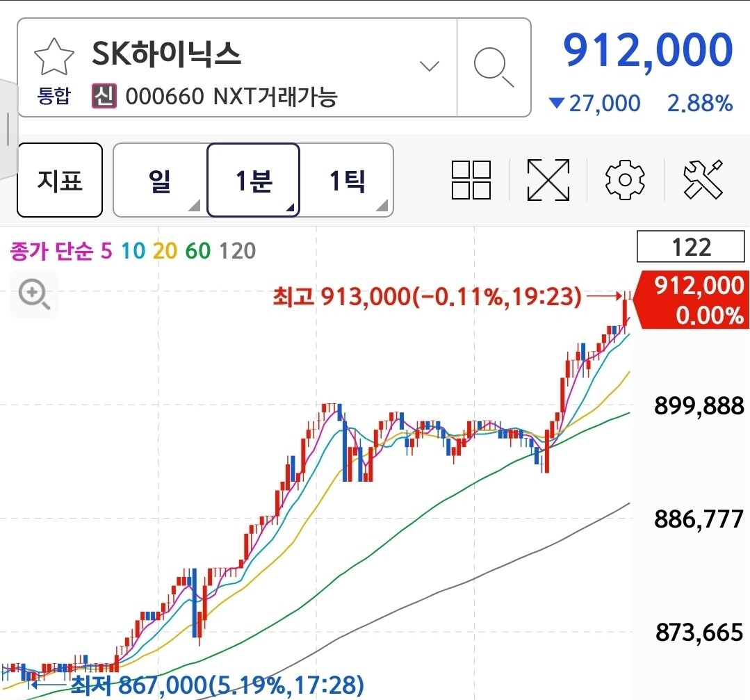The width and height of the screenshot is (750, 700).
Task: Open multi-chart grid layout icon
Action: click(471, 180)
